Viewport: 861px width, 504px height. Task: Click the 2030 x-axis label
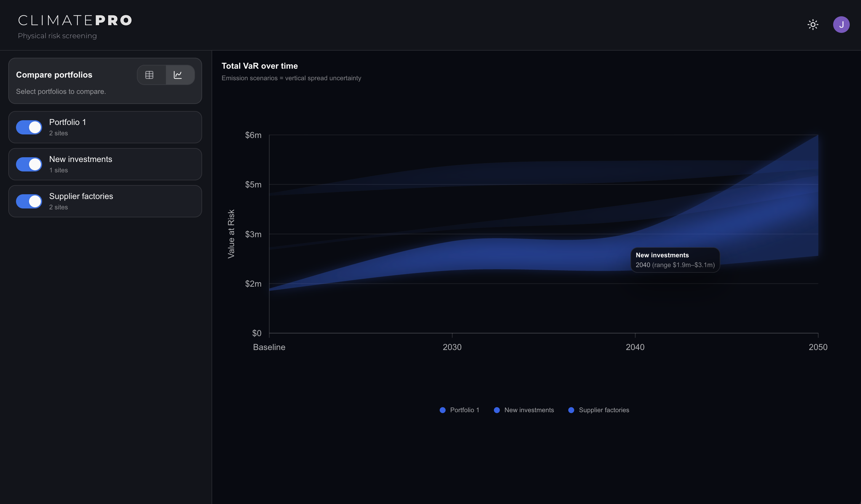click(452, 347)
